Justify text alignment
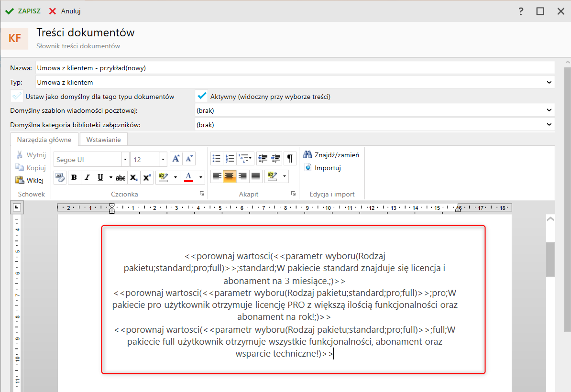The height and width of the screenshot is (392, 571). click(256, 176)
